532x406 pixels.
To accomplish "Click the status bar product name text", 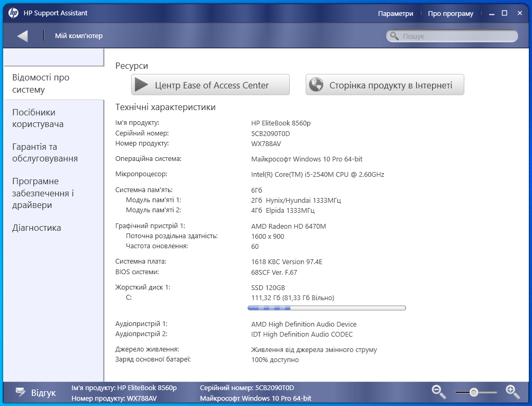I will (124, 387).
